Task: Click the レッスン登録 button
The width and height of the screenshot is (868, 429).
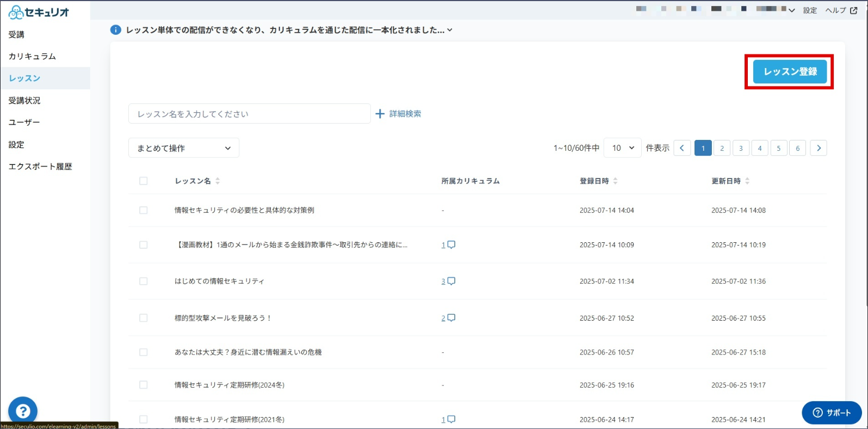Action: click(790, 72)
